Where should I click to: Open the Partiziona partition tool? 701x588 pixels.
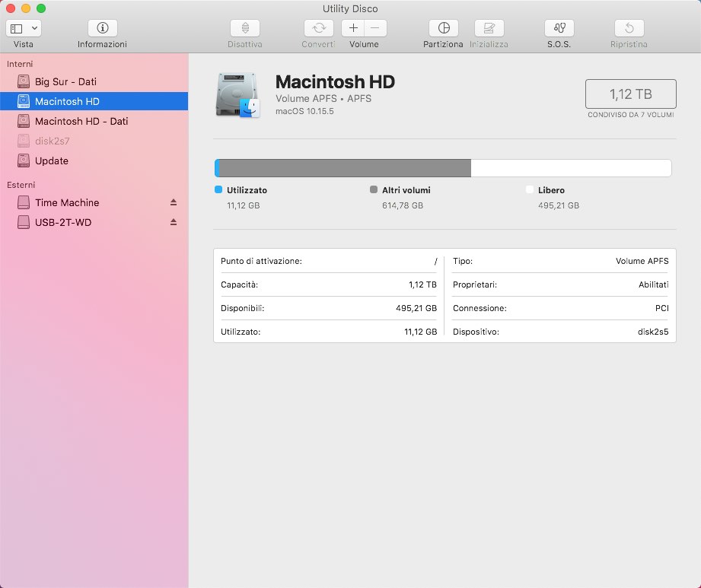pyautogui.click(x=444, y=28)
